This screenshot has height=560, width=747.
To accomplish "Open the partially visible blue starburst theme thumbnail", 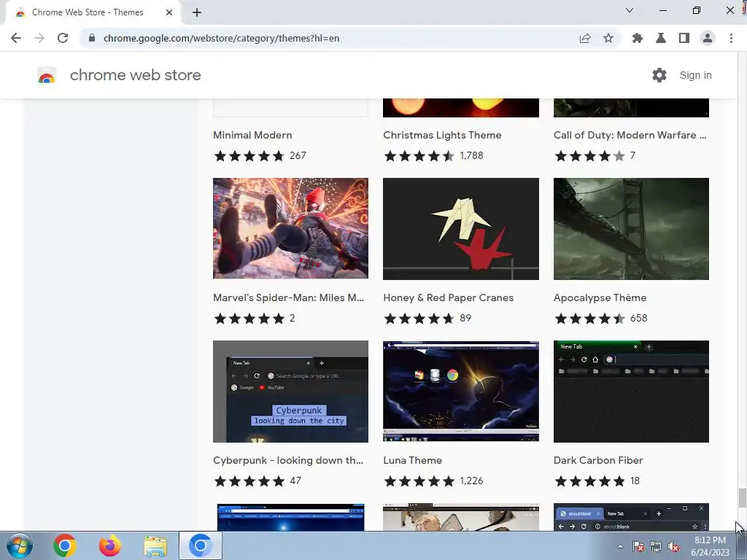I will pos(290,517).
